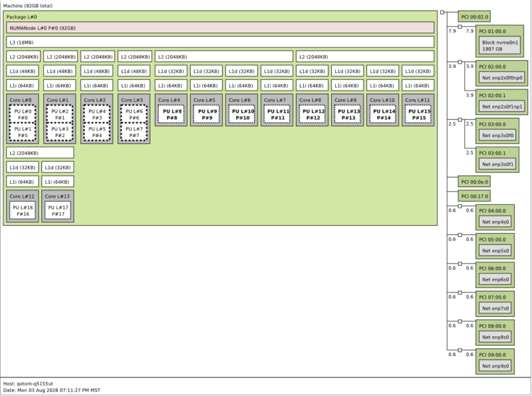This screenshot has width=532, height=396.
Task: Select processing unit PU L#6 P#6
Action: pyautogui.click(x=134, y=114)
